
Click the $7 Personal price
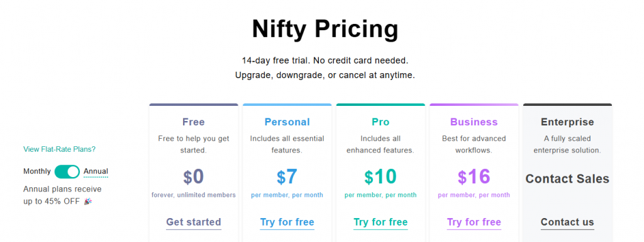(287, 177)
